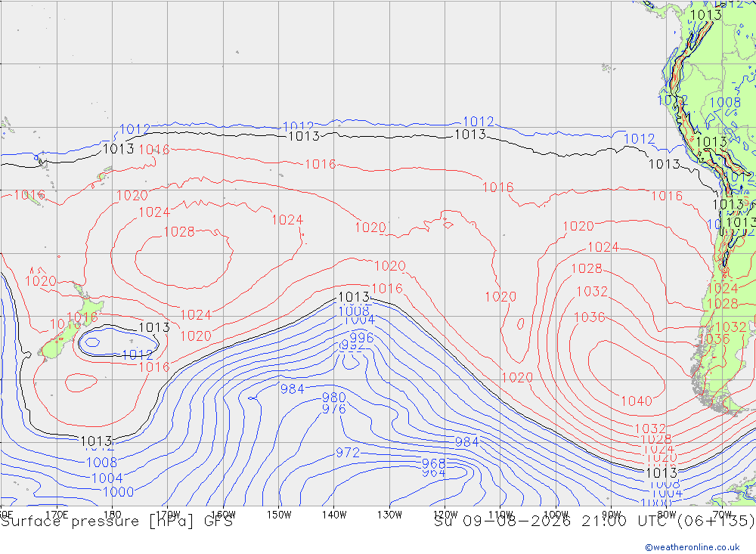Click the '150W' longitude axis label

[x=279, y=515]
